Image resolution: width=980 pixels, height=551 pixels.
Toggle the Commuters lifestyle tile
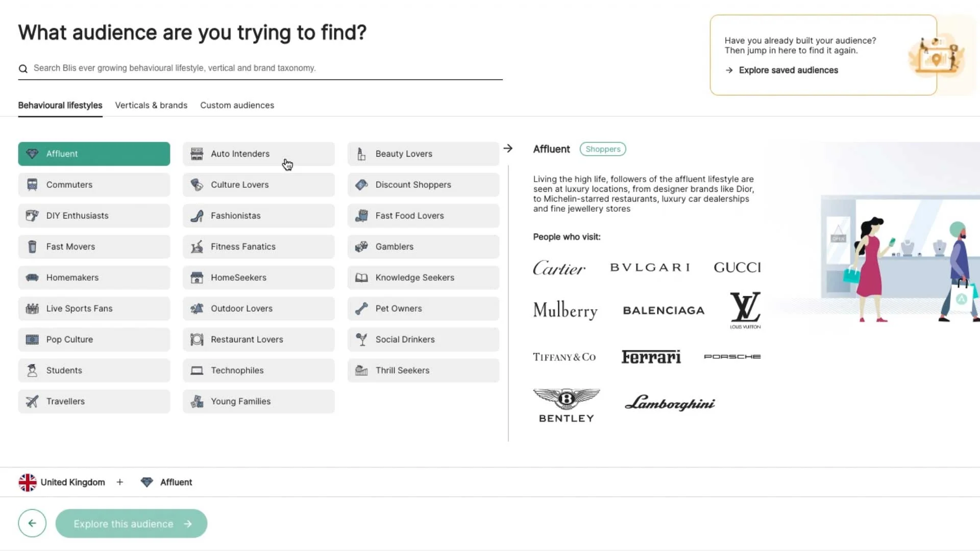click(94, 185)
